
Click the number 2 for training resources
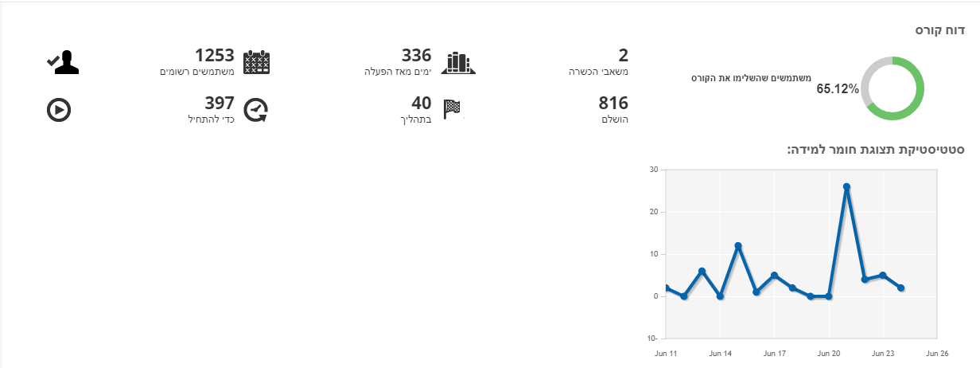tap(624, 55)
